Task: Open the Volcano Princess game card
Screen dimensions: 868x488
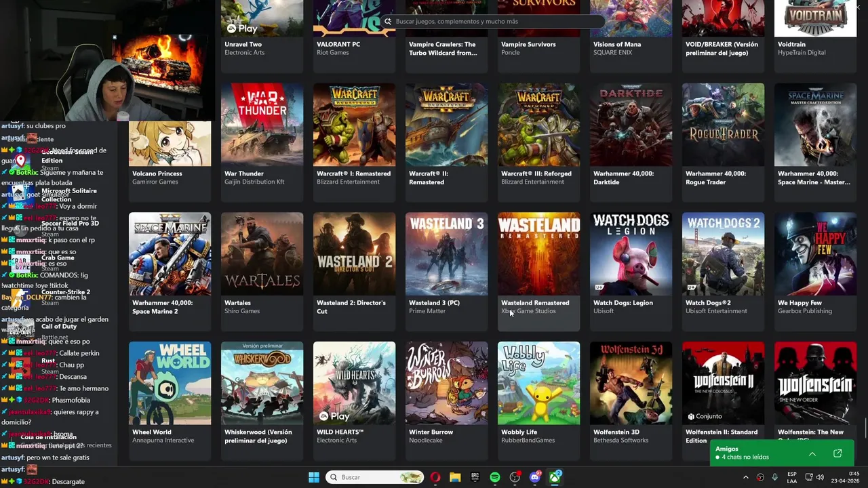Action: tap(170, 161)
